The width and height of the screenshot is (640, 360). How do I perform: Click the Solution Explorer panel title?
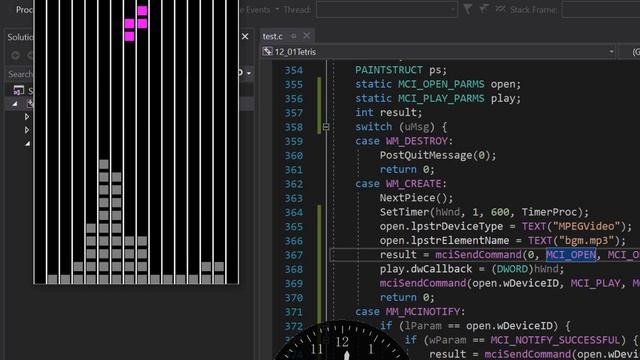pyautogui.click(x=20, y=37)
